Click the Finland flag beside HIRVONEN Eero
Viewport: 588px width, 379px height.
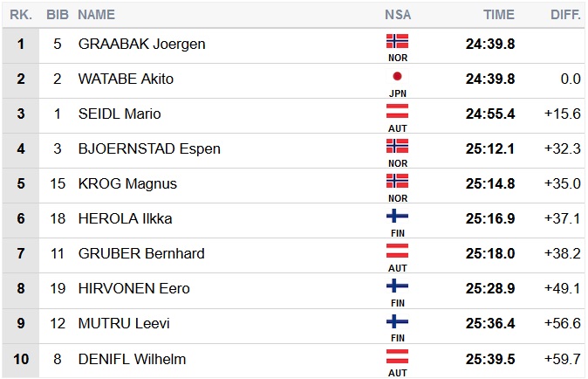click(x=397, y=286)
